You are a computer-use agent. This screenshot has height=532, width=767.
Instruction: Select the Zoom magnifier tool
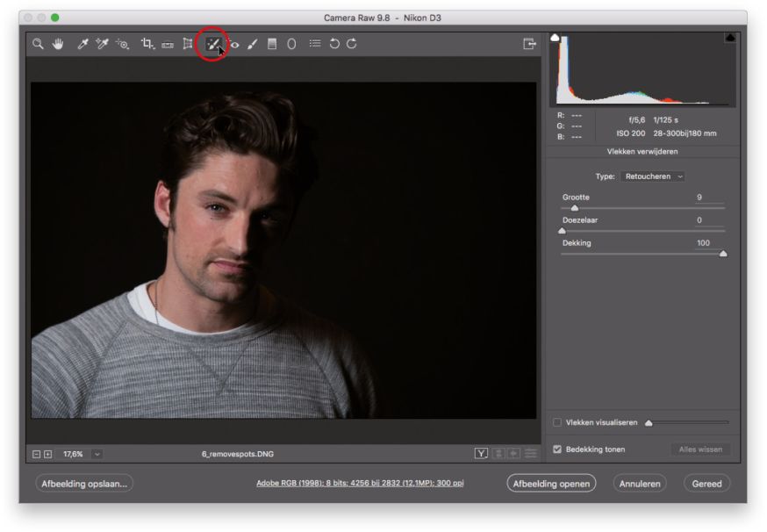click(38, 44)
